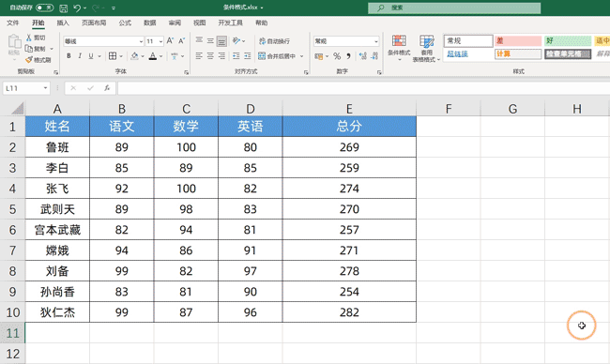Toggle Wrap Text (自动换行) option

click(x=274, y=41)
